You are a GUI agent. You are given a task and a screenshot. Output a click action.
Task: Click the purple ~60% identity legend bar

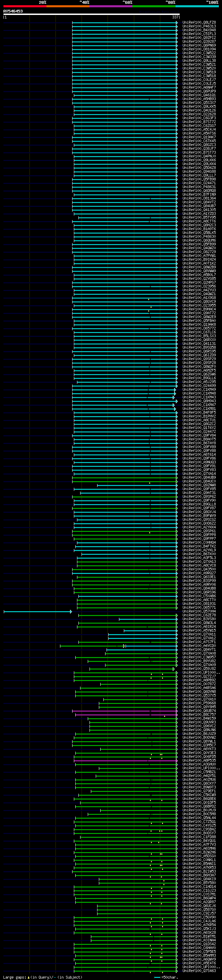coord(111,6)
